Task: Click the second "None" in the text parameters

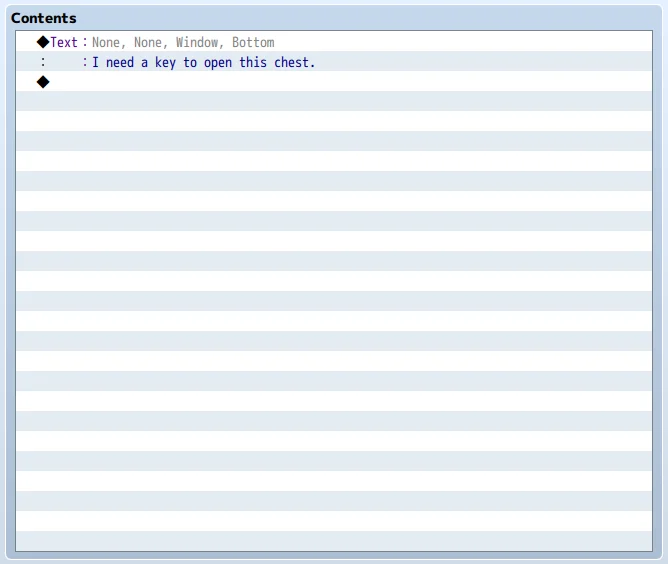Action: click(147, 42)
